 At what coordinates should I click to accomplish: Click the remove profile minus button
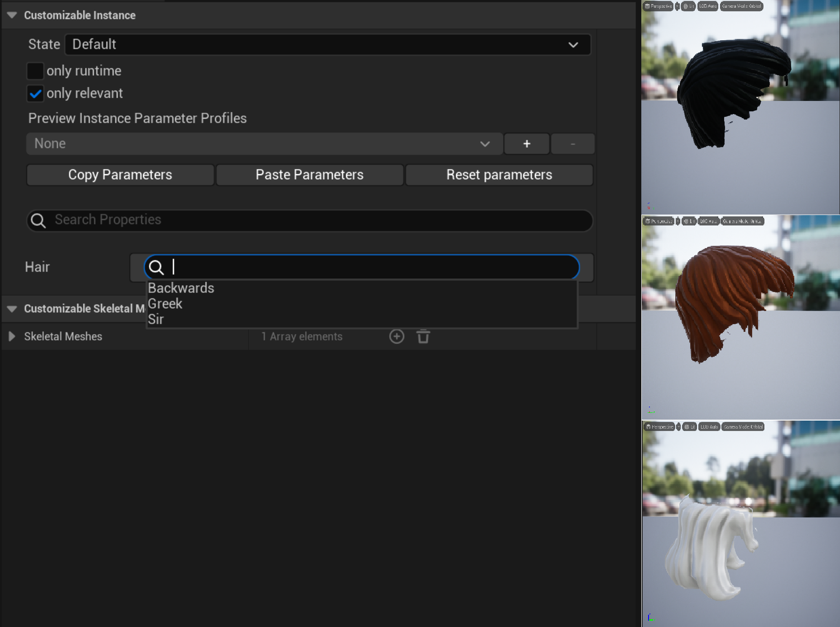[x=573, y=144]
